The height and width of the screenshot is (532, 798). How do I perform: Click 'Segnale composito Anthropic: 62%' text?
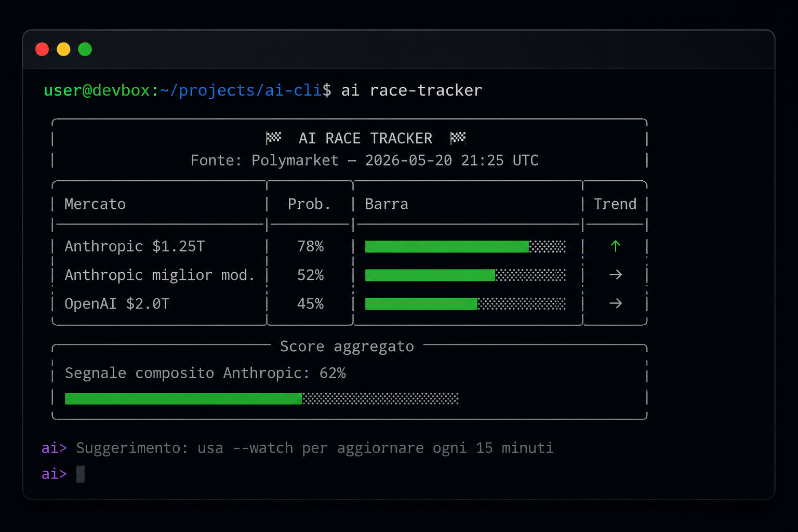point(205,373)
